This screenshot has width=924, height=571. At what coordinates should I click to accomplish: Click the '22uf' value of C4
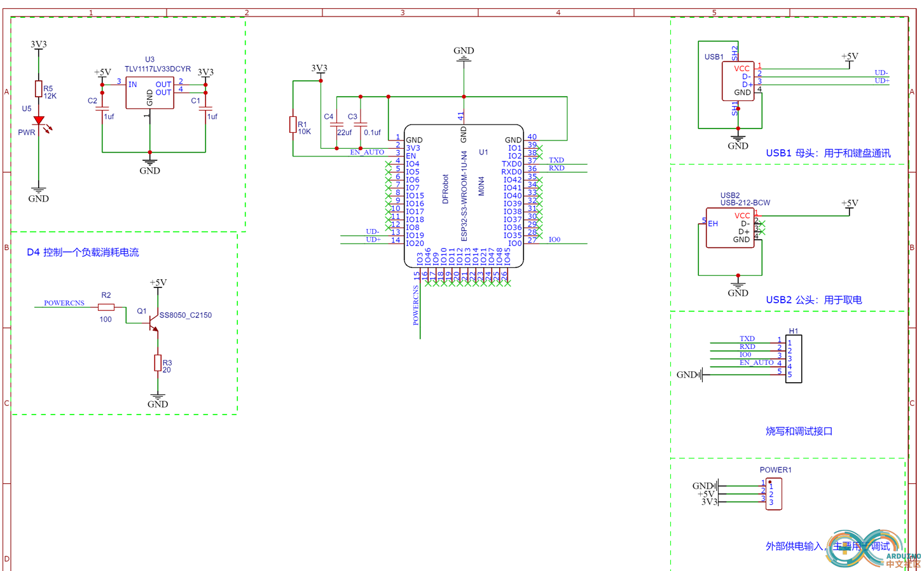point(344,133)
